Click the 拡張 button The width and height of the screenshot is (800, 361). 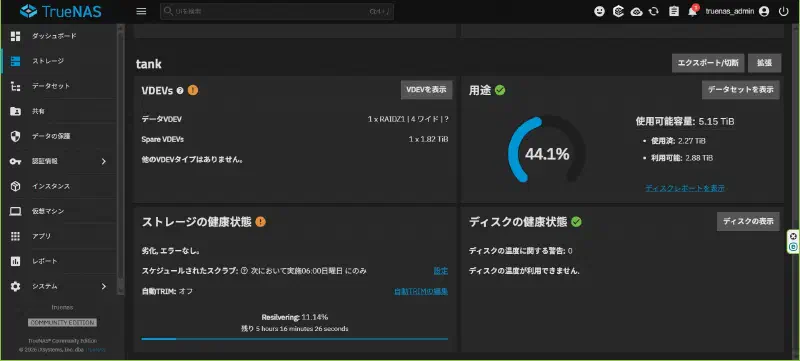tap(764, 63)
